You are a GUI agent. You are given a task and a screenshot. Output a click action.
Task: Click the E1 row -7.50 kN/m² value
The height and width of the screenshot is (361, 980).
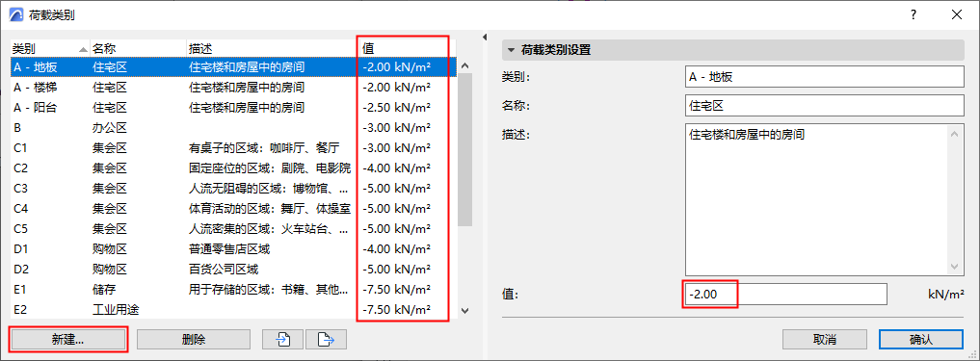[396, 289]
